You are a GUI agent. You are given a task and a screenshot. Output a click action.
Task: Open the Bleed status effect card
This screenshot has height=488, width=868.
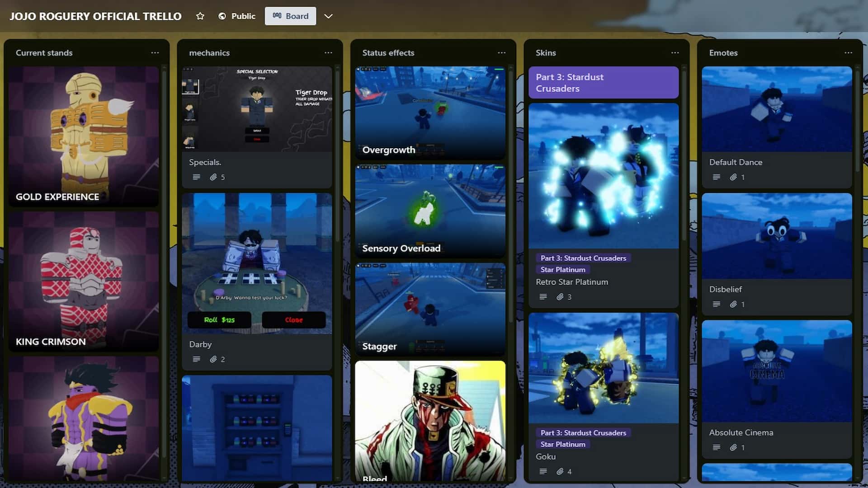pos(430,421)
